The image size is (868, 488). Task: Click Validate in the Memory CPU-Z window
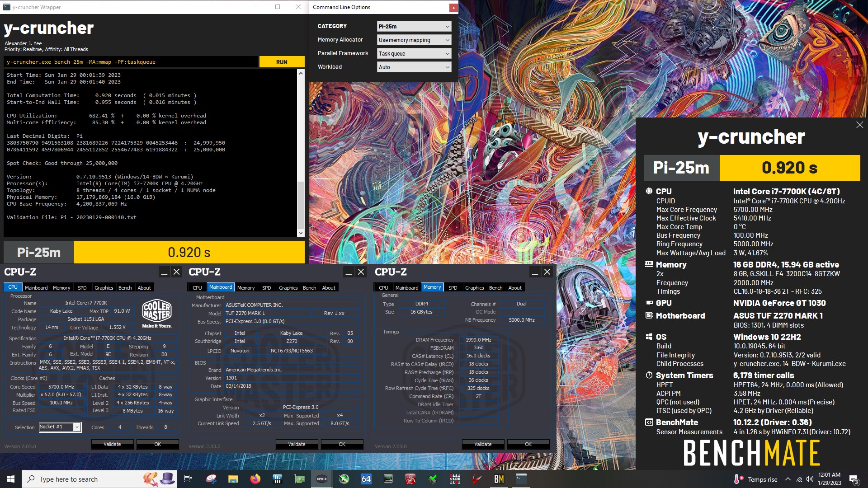[483, 444]
